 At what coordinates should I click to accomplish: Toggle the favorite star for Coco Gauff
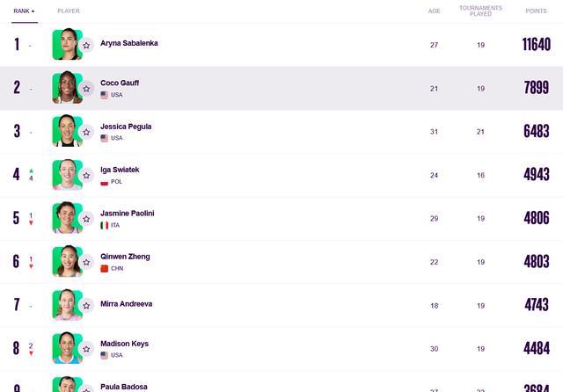pyautogui.click(x=86, y=89)
